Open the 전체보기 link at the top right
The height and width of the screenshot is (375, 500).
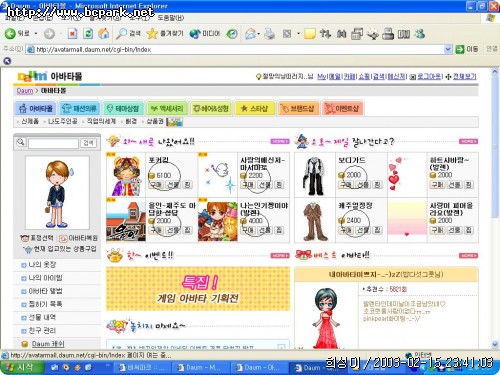click(x=464, y=77)
